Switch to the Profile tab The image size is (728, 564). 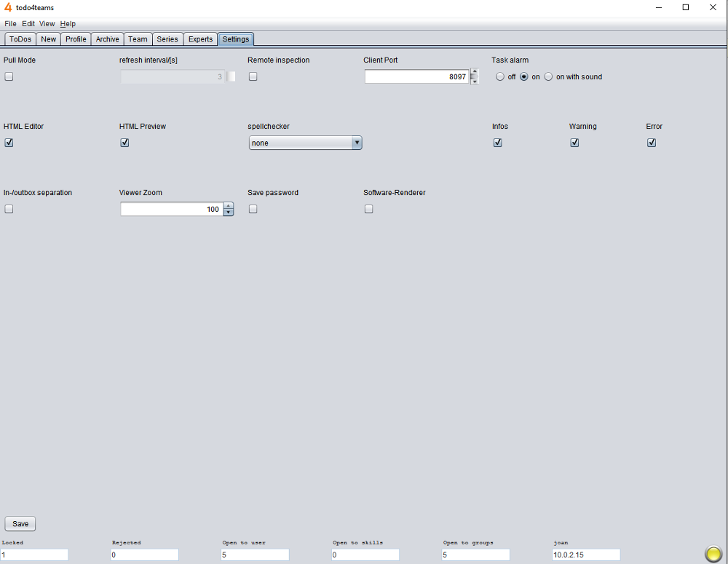click(76, 39)
